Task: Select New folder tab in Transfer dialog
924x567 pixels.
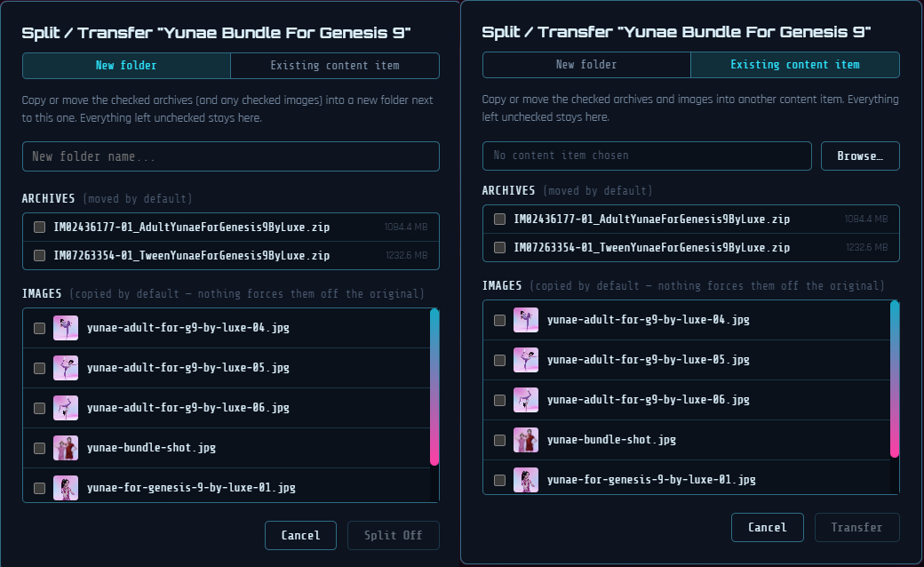Action: pyautogui.click(x=586, y=65)
